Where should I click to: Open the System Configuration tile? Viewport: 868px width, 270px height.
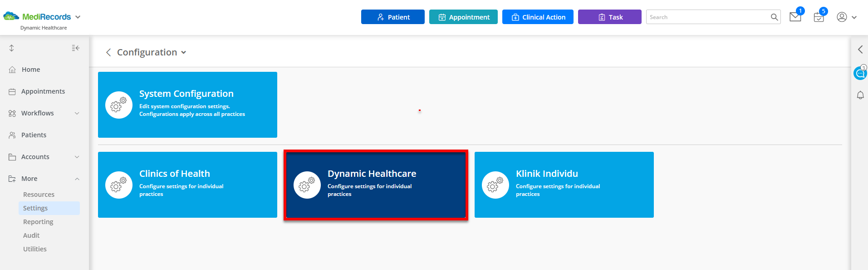[187, 105]
